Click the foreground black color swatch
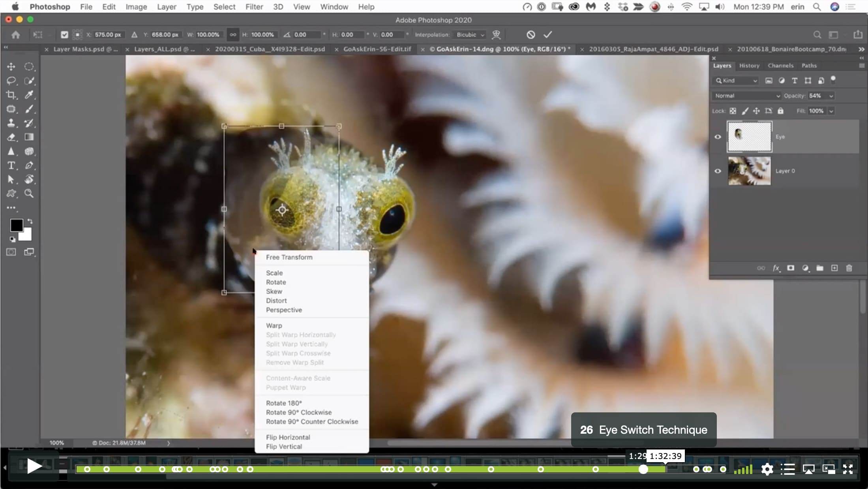868x489 pixels. (x=17, y=225)
